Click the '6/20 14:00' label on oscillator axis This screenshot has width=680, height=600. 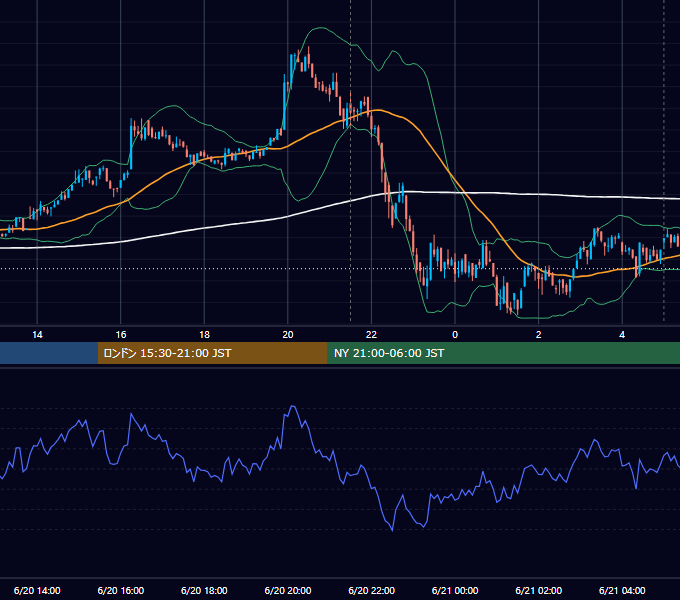[x=37, y=590]
